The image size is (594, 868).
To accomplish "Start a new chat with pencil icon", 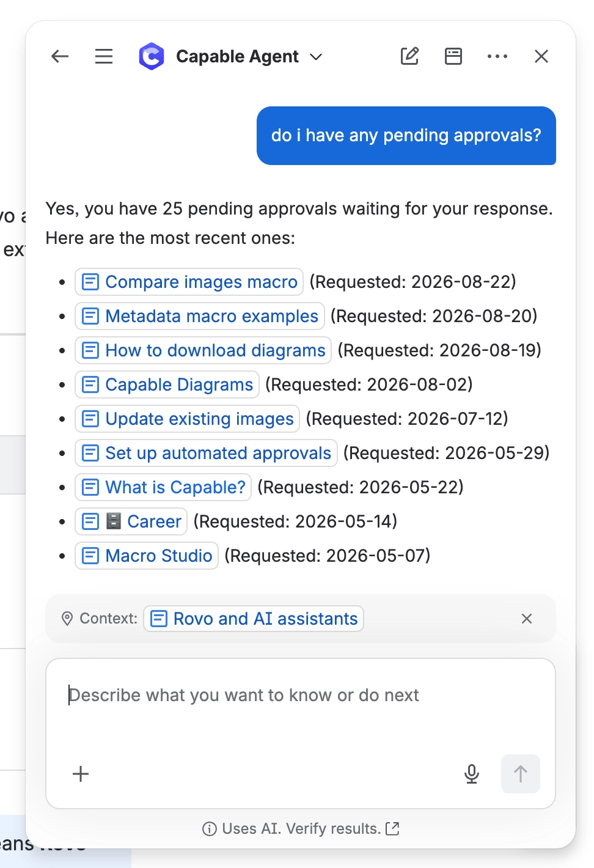I will coord(409,56).
